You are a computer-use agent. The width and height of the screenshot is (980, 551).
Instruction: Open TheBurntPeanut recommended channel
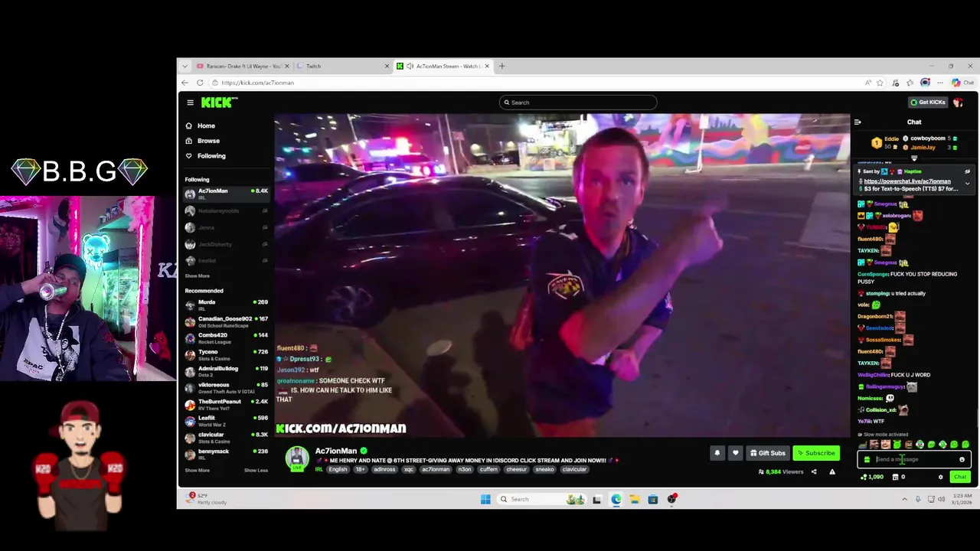tap(227, 405)
